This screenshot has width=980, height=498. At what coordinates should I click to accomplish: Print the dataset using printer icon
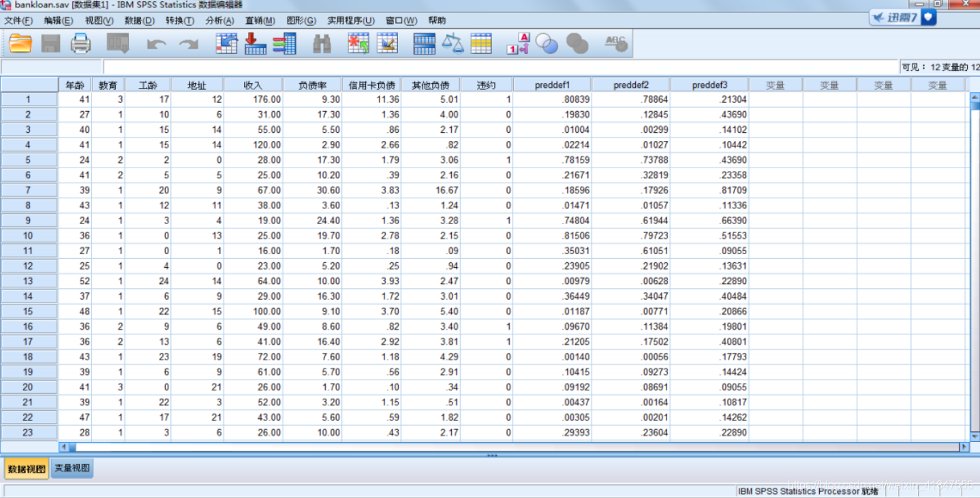80,44
